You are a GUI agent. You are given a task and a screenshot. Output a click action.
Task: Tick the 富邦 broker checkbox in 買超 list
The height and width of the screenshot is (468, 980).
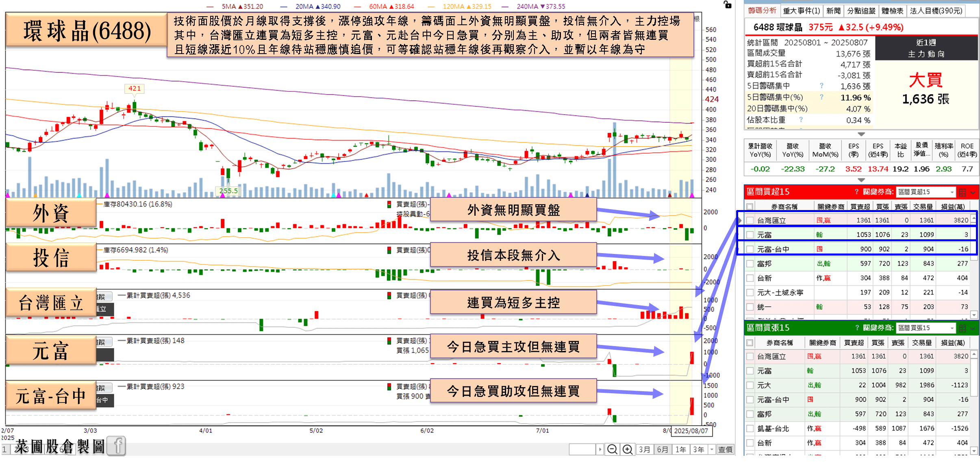[750, 264]
